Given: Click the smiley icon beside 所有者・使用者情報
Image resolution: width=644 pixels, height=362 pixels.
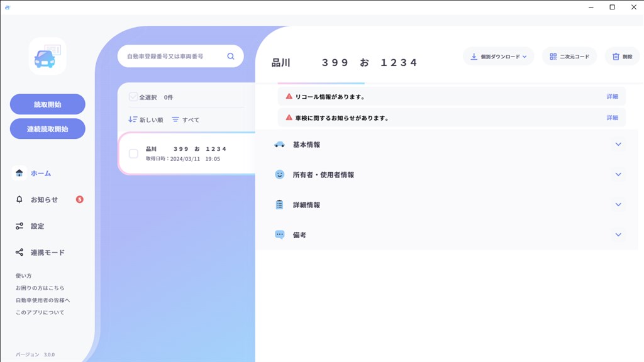Looking at the screenshot, I should click(280, 175).
